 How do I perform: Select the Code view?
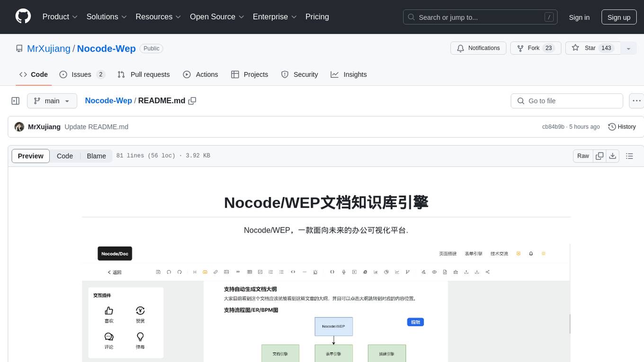(65, 156)
